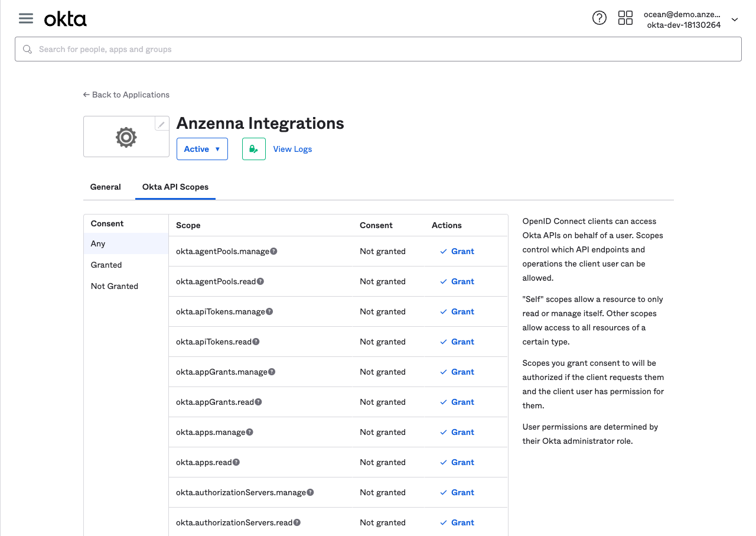The height and width of the screenshot is (536, 756).
Task: Filter scopes by Not Granted consent
Action: 115,286
